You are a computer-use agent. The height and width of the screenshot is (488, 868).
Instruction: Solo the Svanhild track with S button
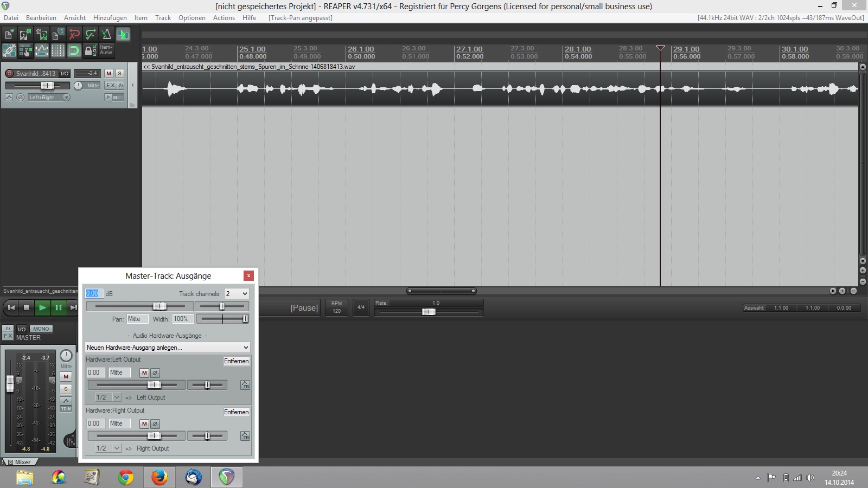[120, 73]
